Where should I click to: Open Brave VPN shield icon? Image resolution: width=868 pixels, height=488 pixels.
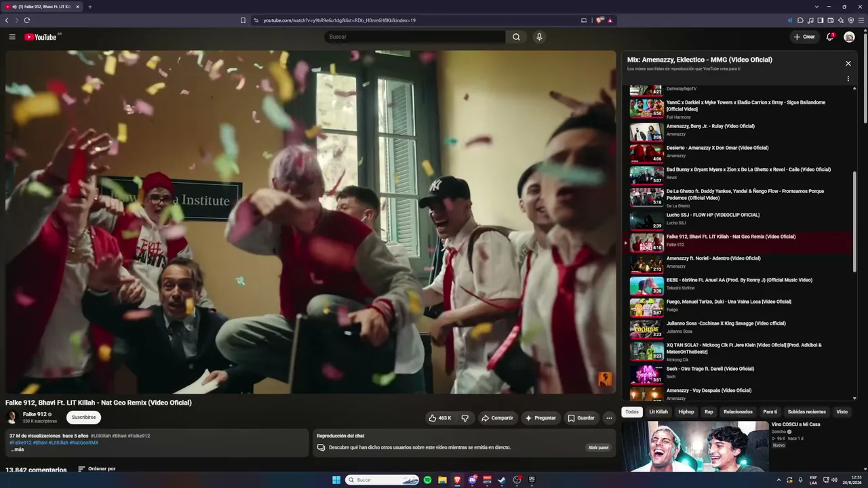point(851,20)
